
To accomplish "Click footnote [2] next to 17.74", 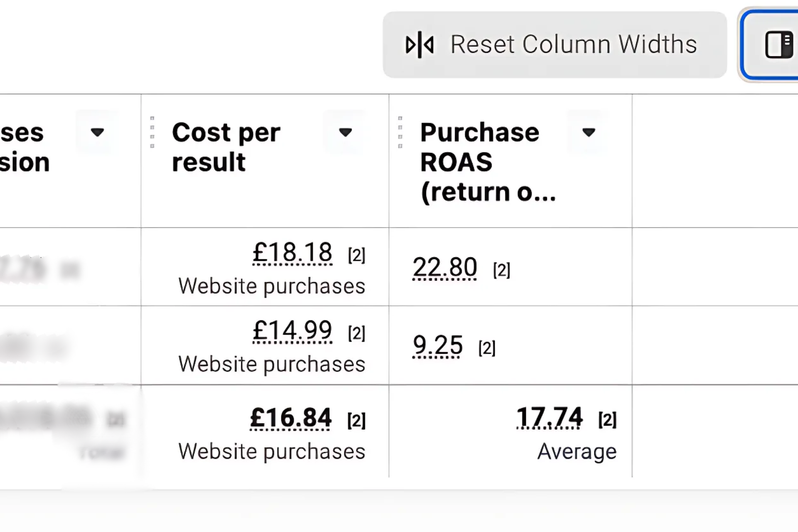I will [x=607, y=420].
